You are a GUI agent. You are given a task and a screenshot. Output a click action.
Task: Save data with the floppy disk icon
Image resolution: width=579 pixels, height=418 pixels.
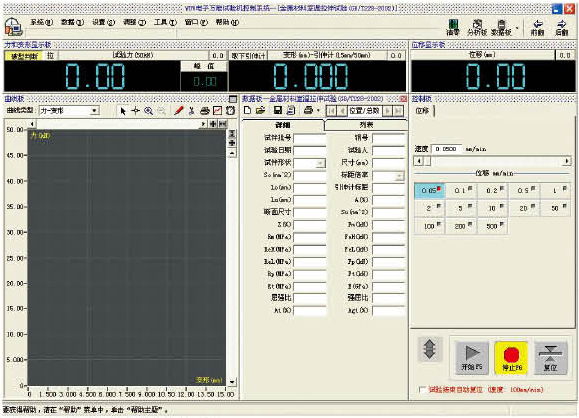[x=278, y=110]
